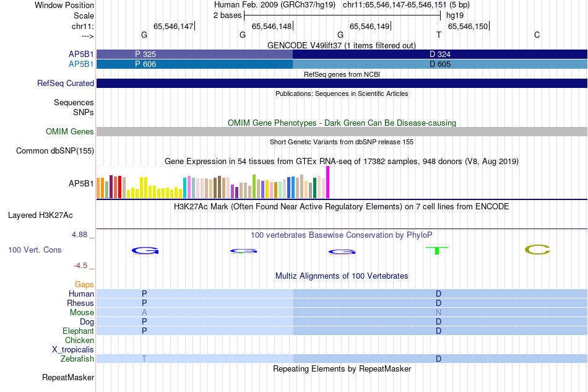
Task: Click the Rhesus species label
Action: [x=80, y=303]
